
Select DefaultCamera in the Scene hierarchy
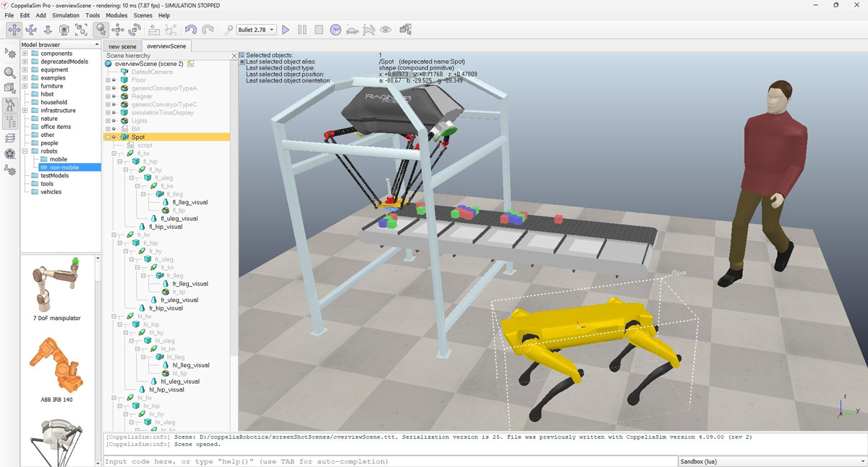tap(152, 72)
